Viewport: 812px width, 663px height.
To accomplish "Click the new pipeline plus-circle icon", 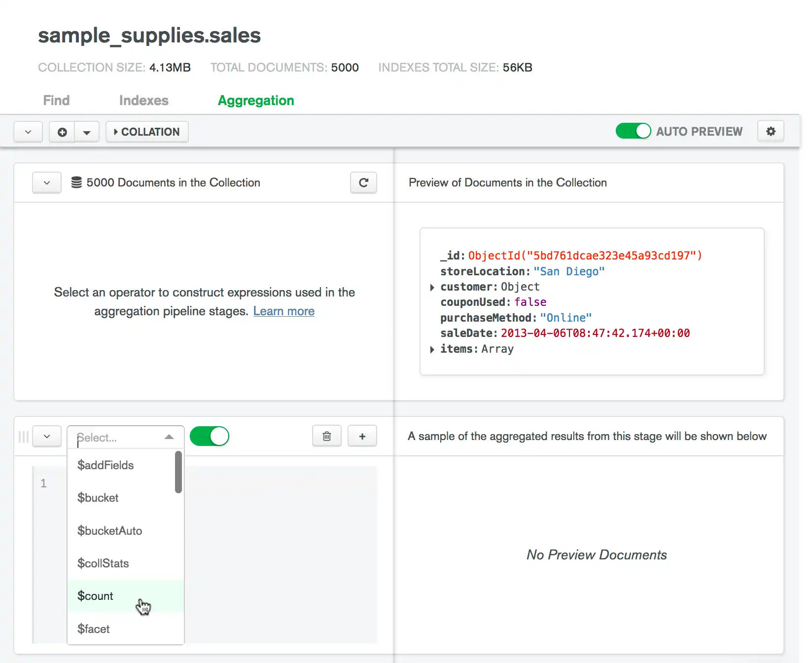I will click(x=62, y=132).
